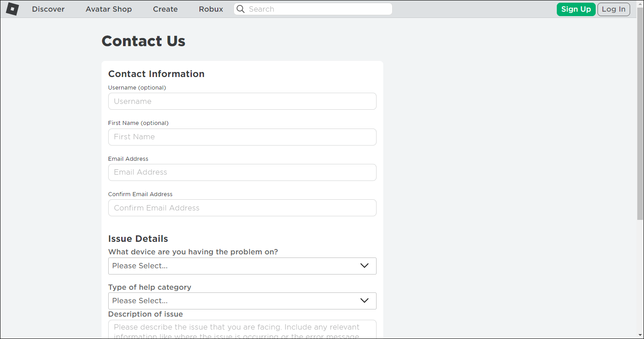
Task: Click the search magnifier icon
Action: click(241, 9)
